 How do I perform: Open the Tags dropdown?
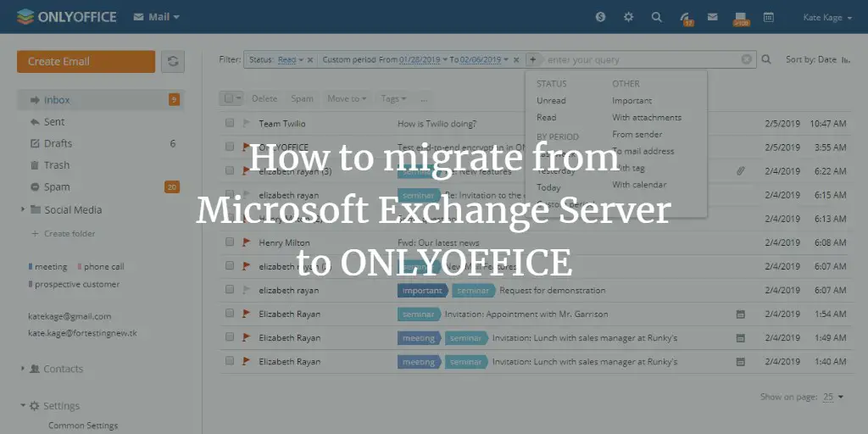(393, 98)
